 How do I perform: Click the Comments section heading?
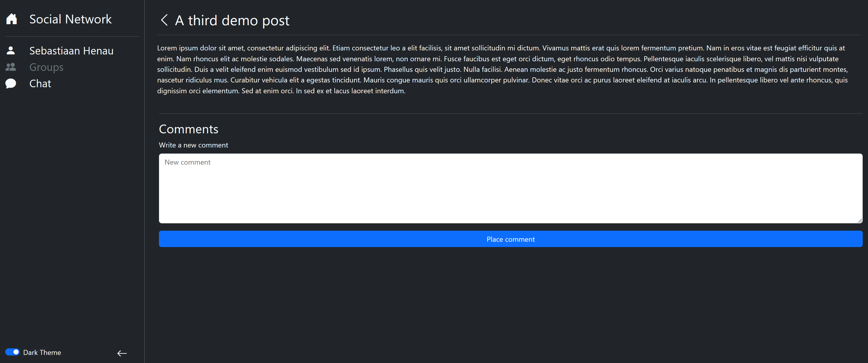coord(188,129)
